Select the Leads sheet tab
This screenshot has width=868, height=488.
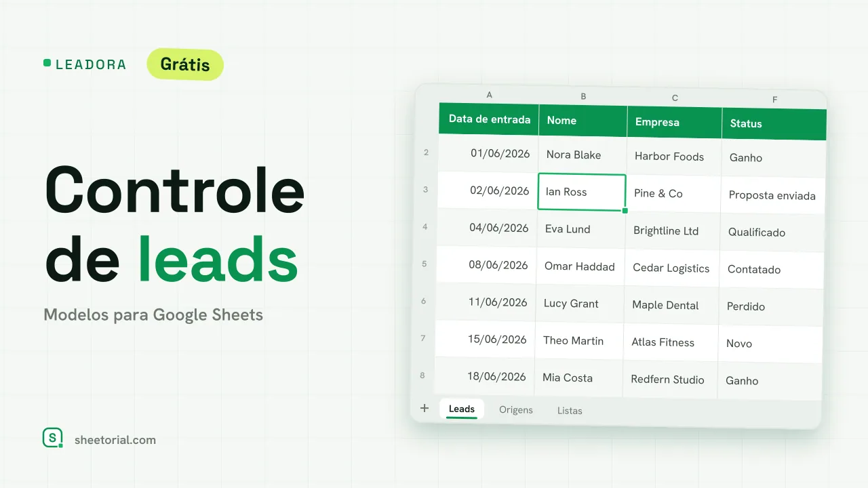click(462, 409)
